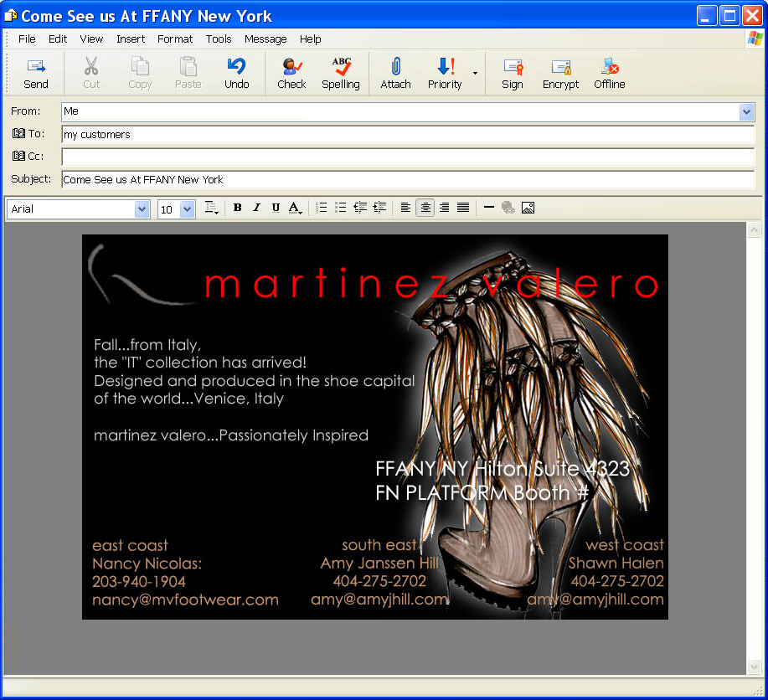Increase paragraph indent

[x=379, y=208]
